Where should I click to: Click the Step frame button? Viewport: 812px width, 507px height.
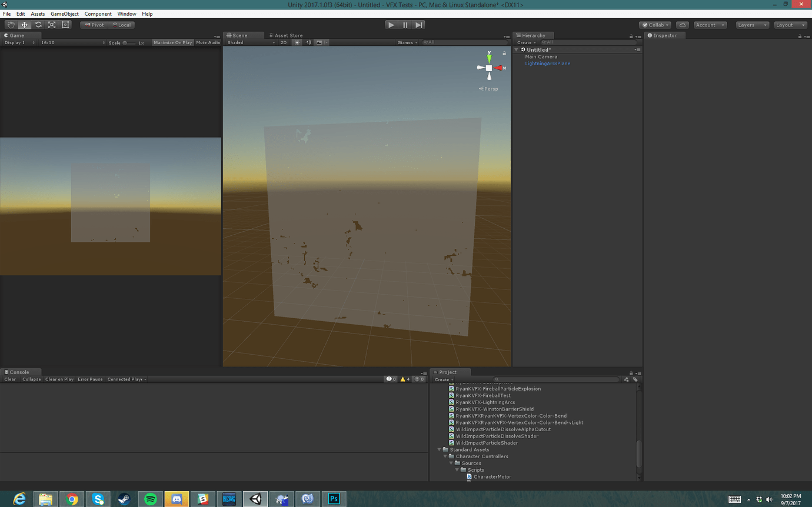point(420,24)
